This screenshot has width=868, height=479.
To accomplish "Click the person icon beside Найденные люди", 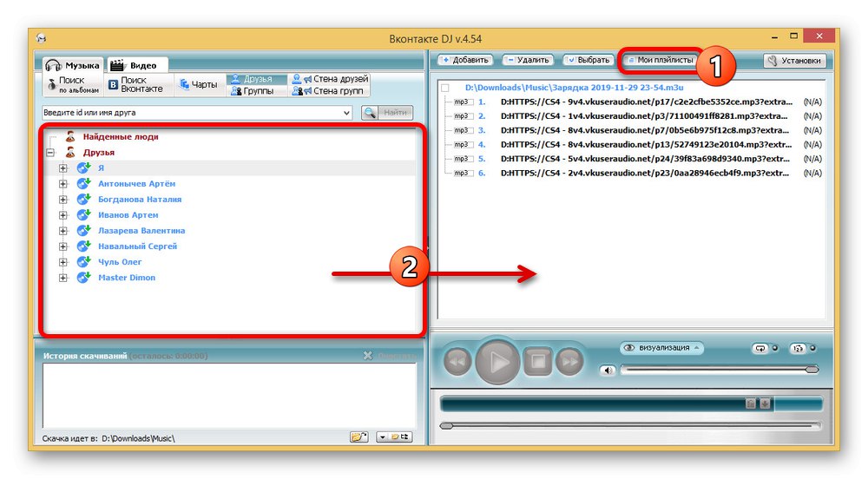I will [x=70, y=136].
